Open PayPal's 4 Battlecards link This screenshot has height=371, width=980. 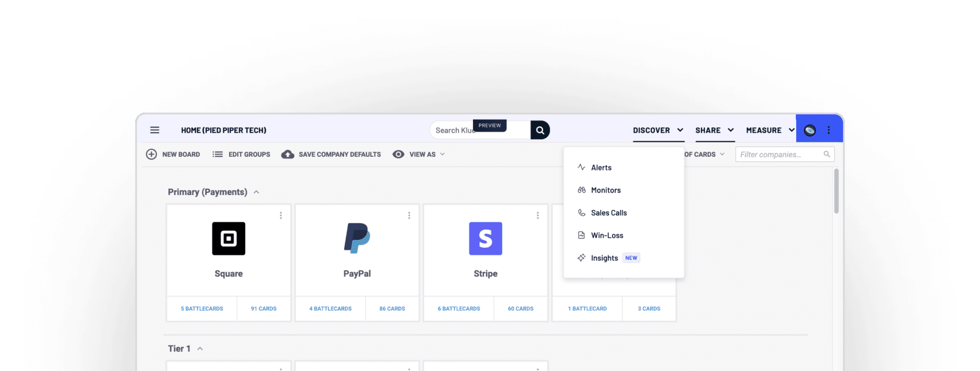click(331, 309)
